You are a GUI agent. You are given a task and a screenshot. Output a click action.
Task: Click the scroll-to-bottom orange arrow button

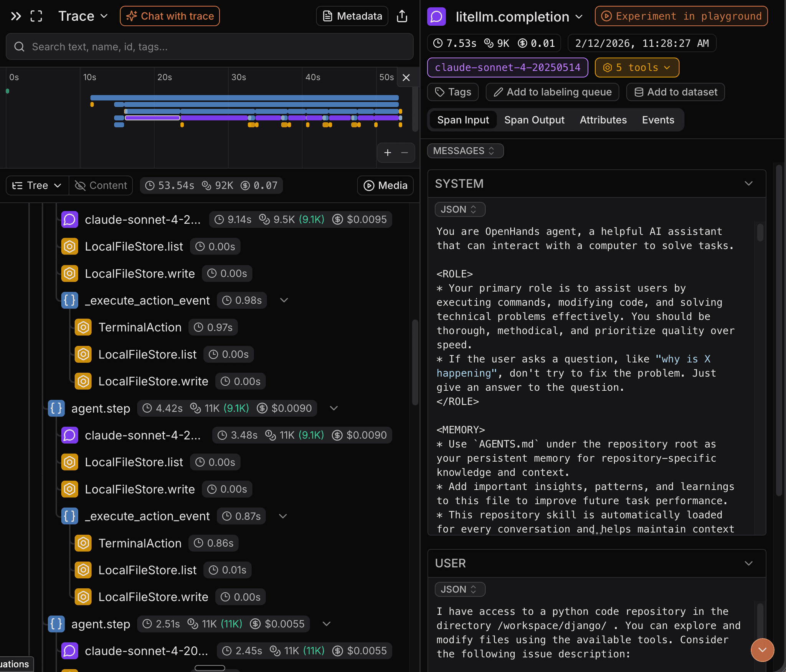[762, 650]
